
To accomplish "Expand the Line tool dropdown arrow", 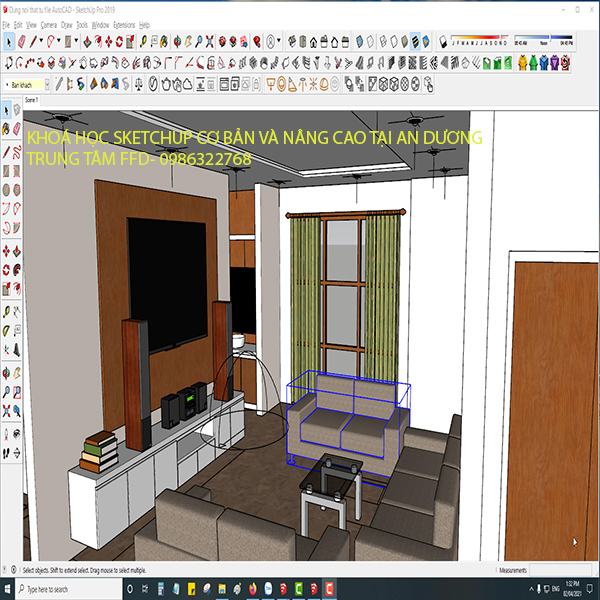I will tap(41, 41).
